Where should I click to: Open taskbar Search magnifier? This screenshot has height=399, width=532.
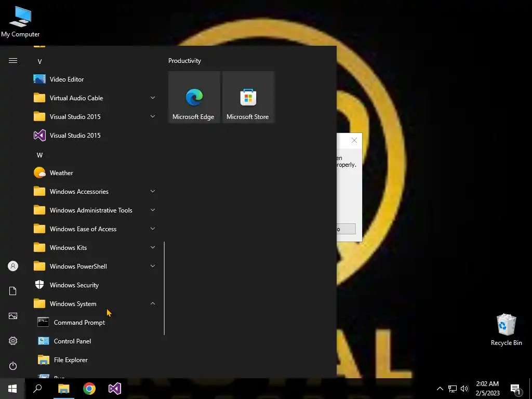coord(37,389)
